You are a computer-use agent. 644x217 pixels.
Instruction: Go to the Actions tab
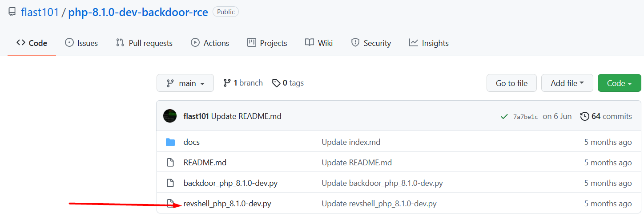tap(210, 43)
